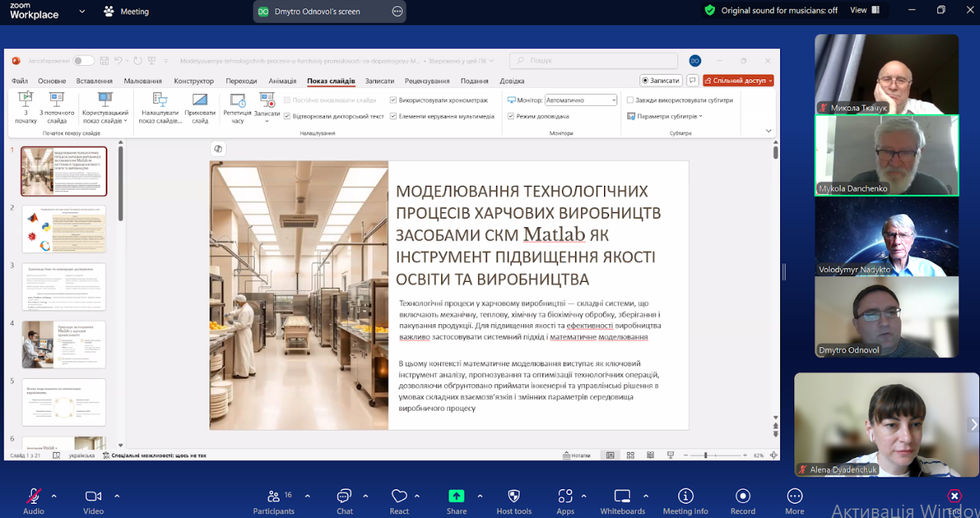Unmute using the Audio microphone icon
The width and height of the screenshot is (980, 518).
[33, 497]
